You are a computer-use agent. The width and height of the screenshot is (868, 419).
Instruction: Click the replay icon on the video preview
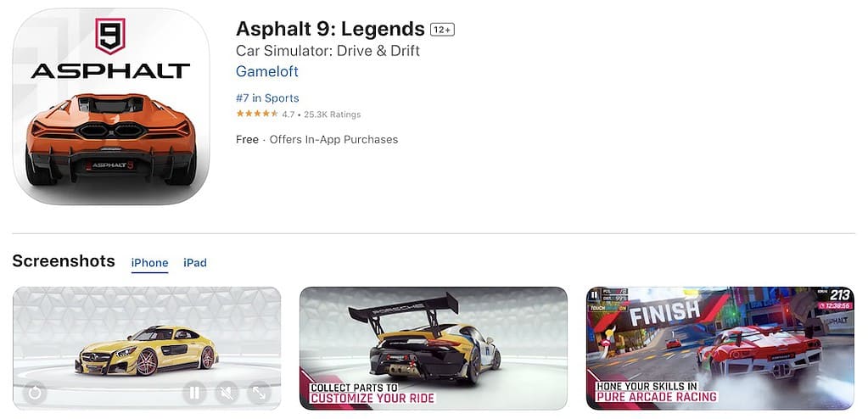coord(34,393)
